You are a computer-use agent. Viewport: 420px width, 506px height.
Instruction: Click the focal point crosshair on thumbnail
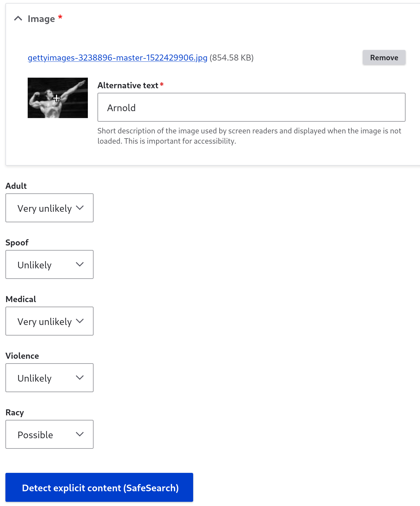pyautogui.click(x=57, y=98)
